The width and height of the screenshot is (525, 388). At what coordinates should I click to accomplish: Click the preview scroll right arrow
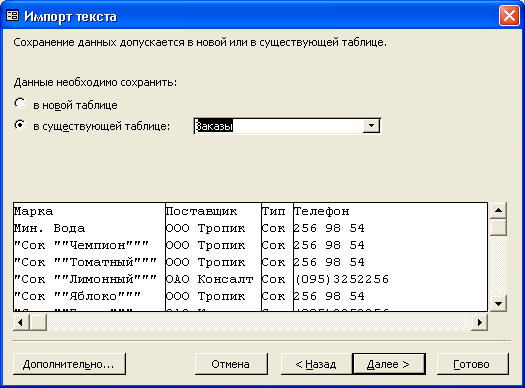[479, 322]
